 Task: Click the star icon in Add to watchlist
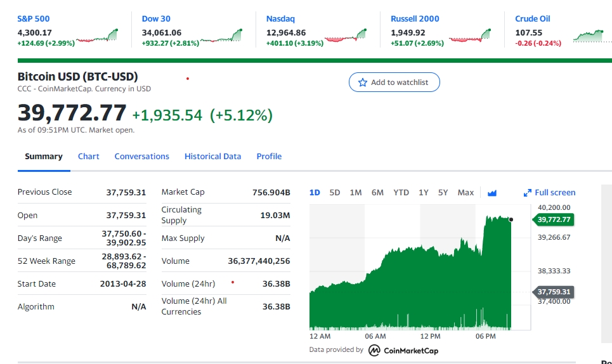tap(363, 82)
